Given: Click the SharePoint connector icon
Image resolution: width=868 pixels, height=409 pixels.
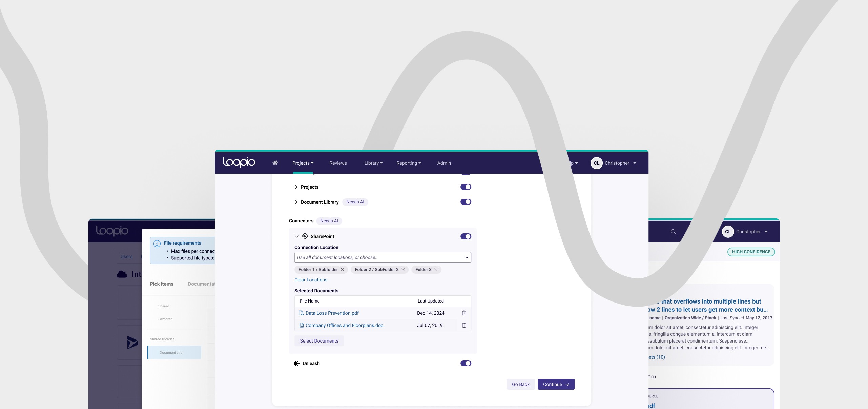Looking at the screenshot, I should [x=305, y=236].
